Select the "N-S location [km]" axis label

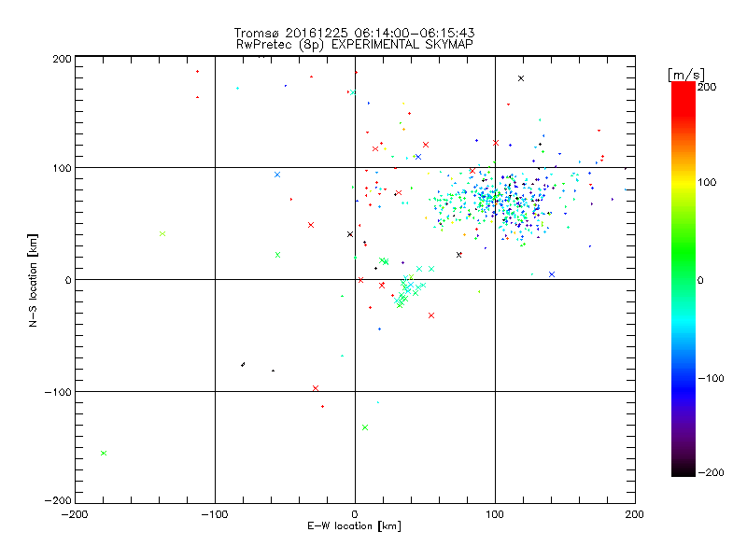pos(33,280)
